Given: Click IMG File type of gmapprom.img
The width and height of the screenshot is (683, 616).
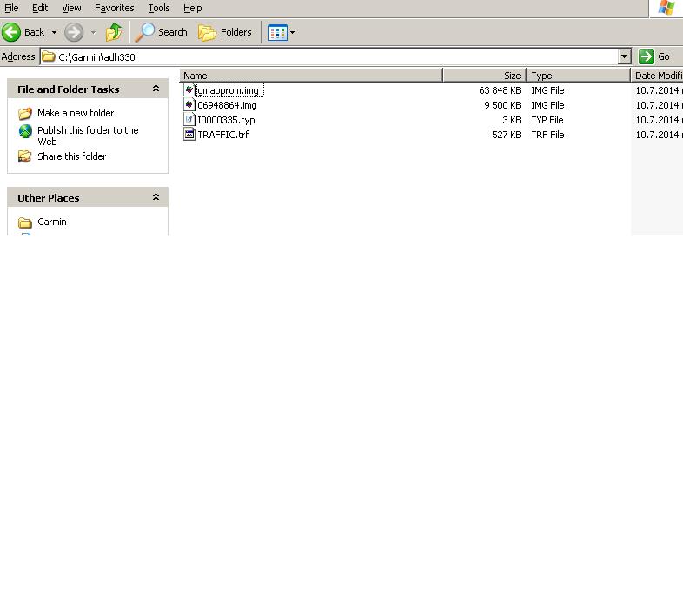Looking at the screenshot, I should (x=547, y=90).
